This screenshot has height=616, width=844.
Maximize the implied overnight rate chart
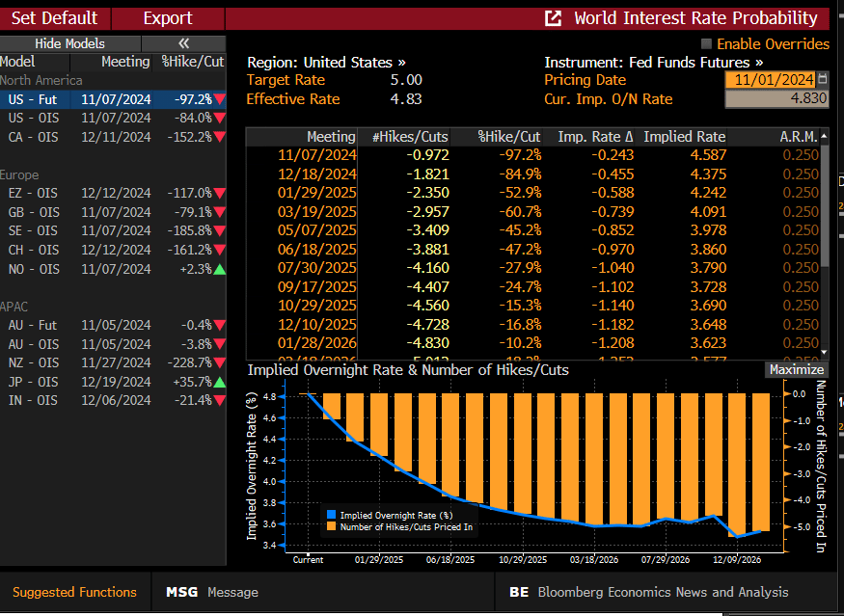pos(796,370)
